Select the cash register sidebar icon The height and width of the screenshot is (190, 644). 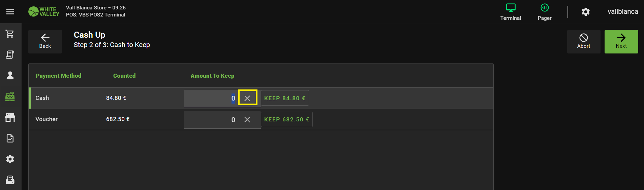[10, 97]
